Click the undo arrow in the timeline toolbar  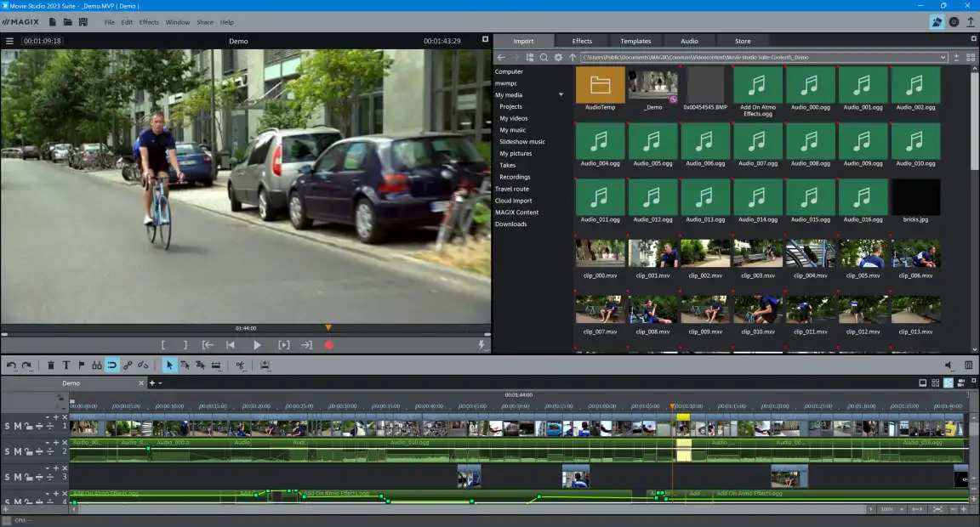[11, 365]
